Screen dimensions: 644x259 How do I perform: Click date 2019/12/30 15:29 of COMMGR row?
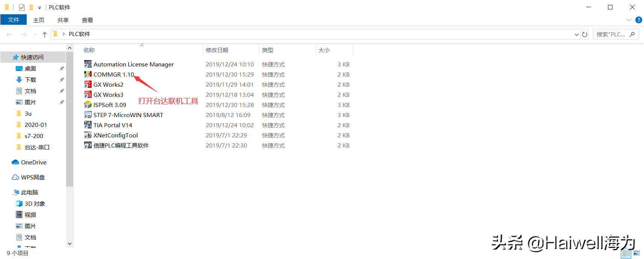[x=230, y=74]
